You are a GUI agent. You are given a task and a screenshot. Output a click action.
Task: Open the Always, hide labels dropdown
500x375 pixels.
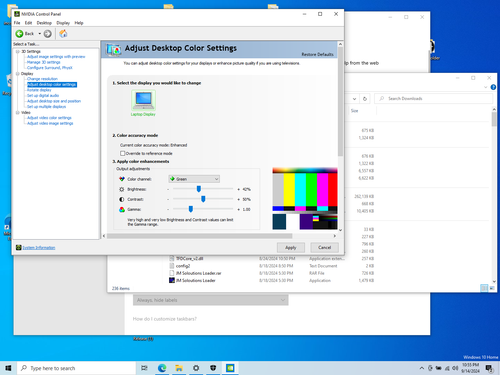point(211,300)
